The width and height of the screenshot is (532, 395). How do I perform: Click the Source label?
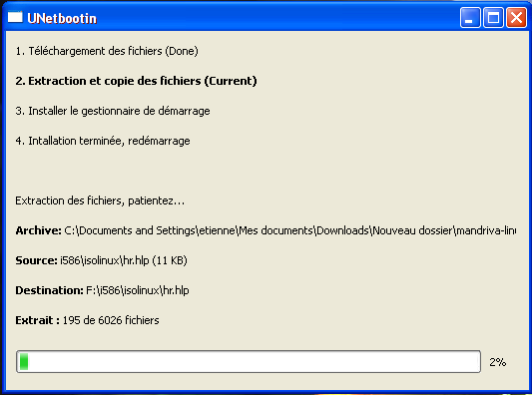pos(36,260)
